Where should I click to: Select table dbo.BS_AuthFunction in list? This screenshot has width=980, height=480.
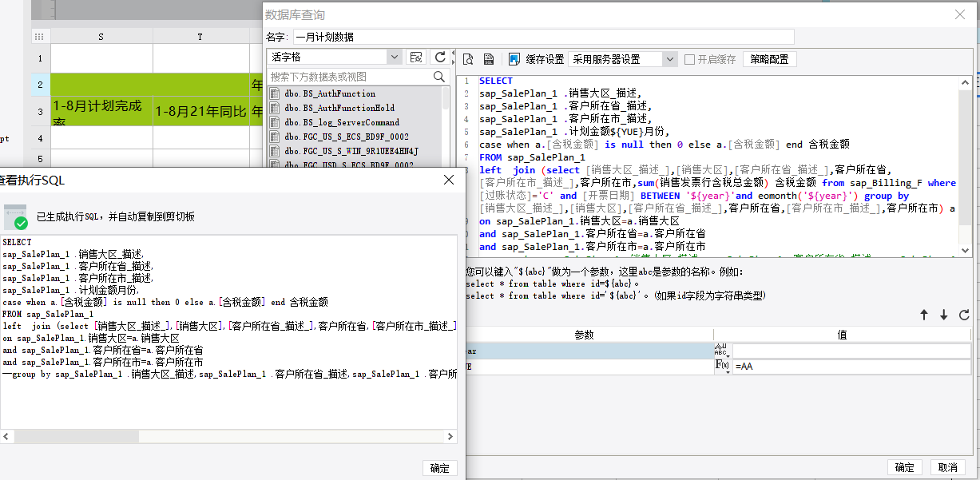pyautogui.click(x=330, y=93)
